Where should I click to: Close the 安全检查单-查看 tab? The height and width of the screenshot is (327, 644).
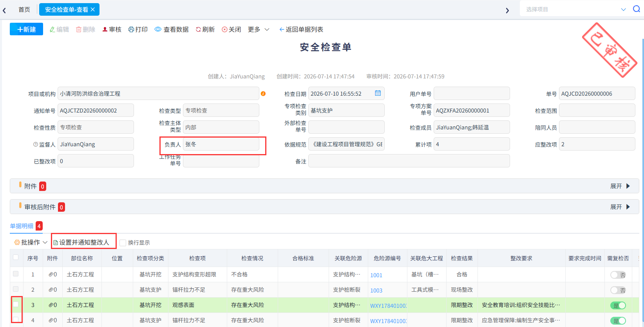coord(93,9)
